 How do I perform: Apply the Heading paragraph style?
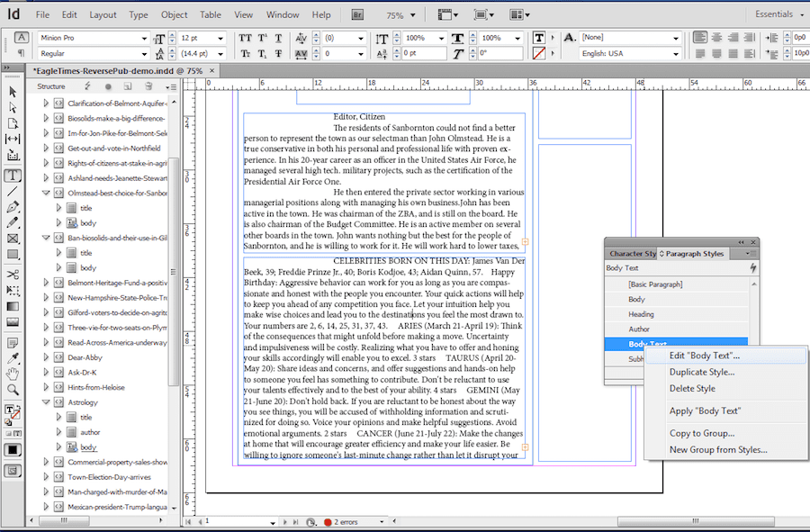[x=677, y=314]
